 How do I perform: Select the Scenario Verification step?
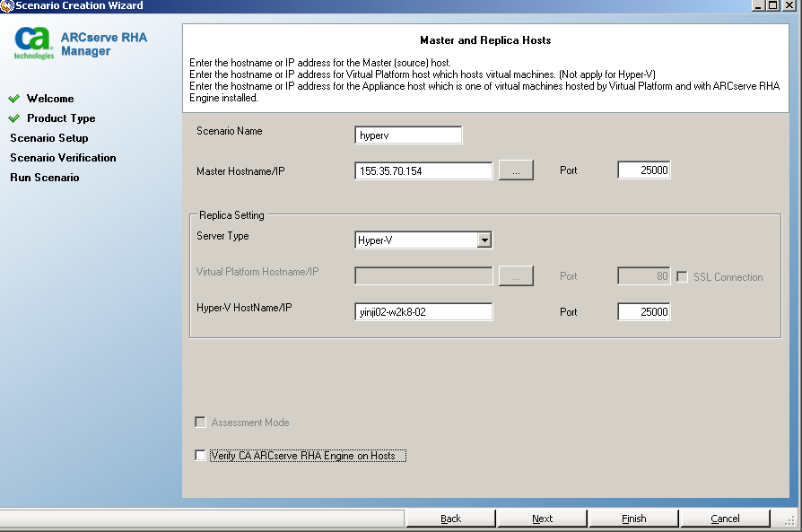63,158
